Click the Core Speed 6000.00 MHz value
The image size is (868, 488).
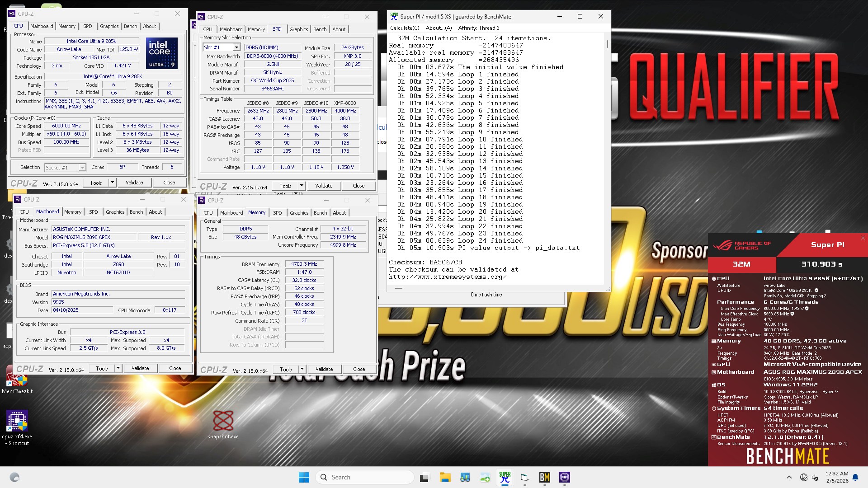click(x=66, y=126)
